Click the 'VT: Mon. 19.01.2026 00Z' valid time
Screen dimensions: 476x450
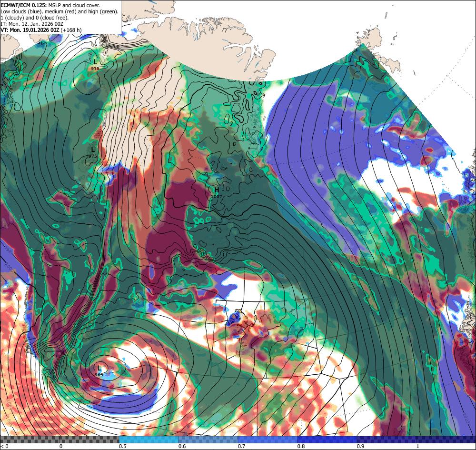point(30,30)
